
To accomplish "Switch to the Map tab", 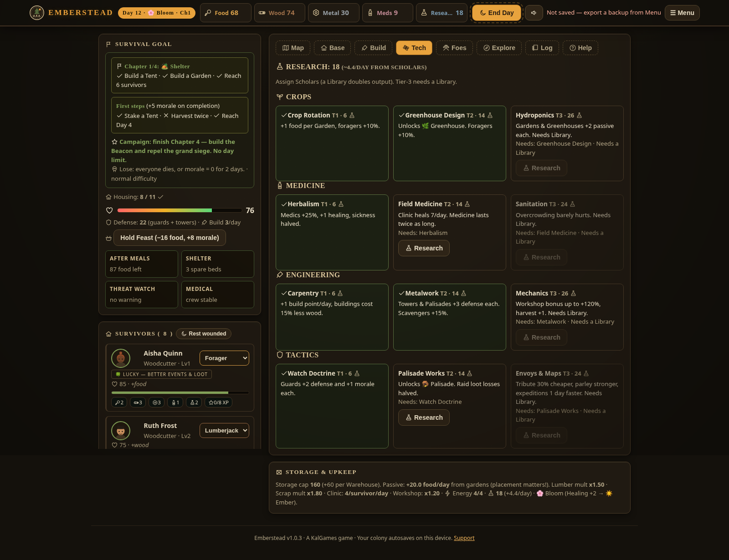I will [293, 48].
